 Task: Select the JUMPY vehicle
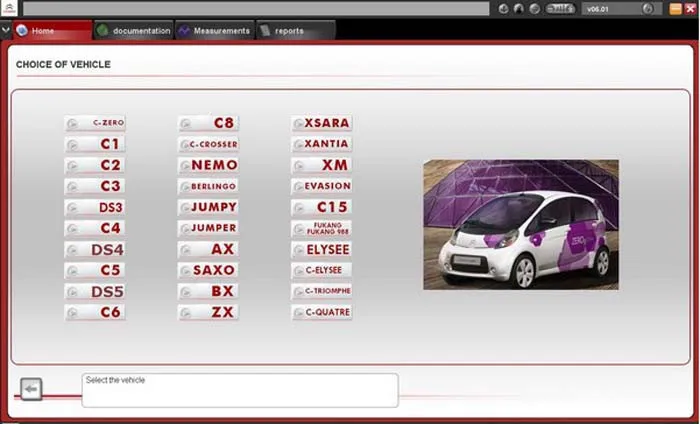click(208, 208)
